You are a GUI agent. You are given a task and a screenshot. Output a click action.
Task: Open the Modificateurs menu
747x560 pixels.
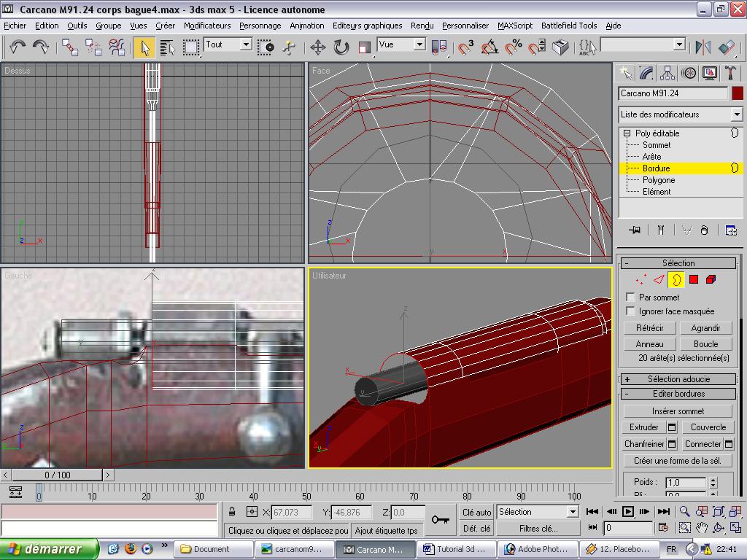pos(207,26)
